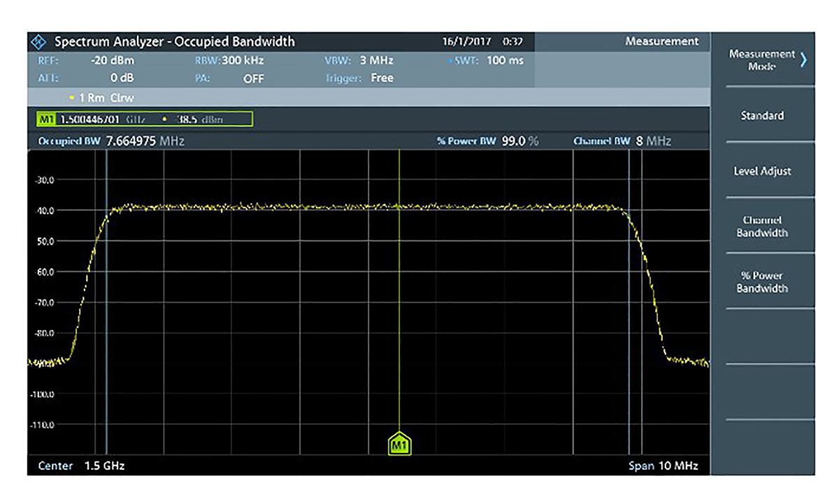The height and width of the screenshot is (504, 839).
Task: Select the Measurement tab in the header
Action: point(661,41)
